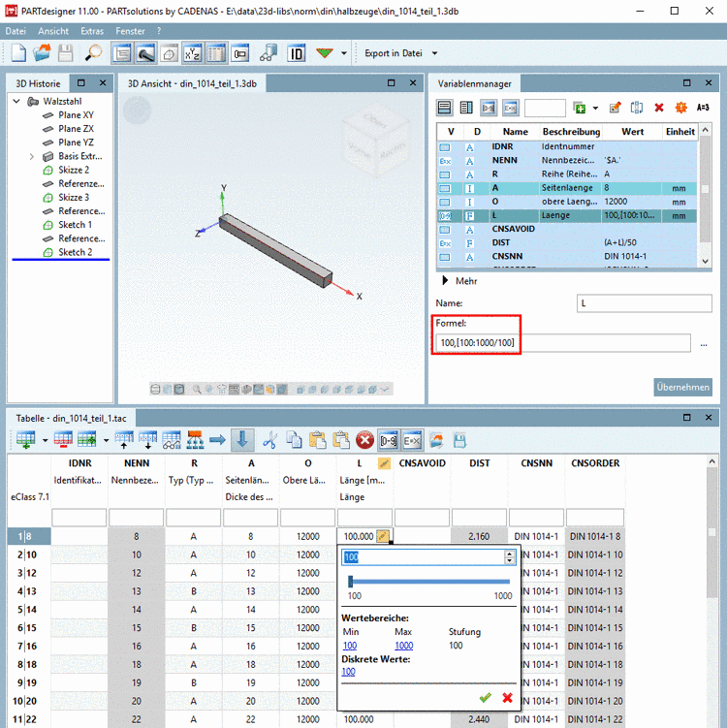Click the open folder icon in main toolbar
The width and height of the screenshot is (727, 728).
point(44,52)
